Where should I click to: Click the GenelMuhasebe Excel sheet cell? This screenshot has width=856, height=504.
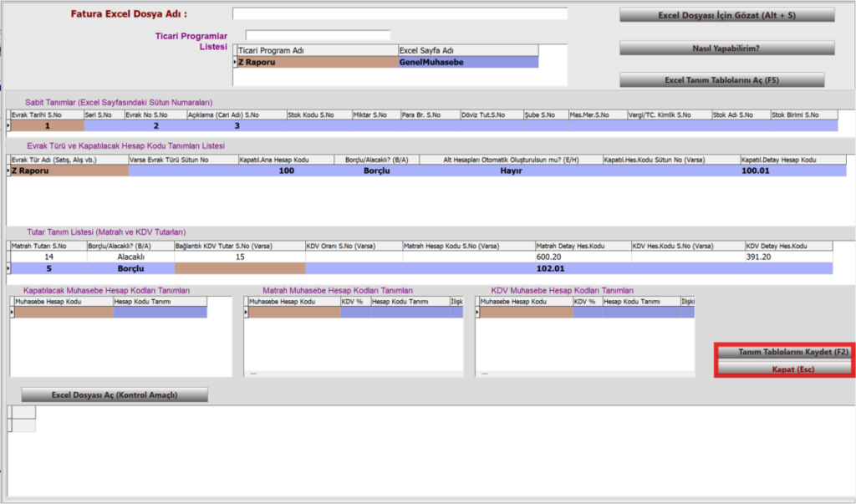pos(468,62)
